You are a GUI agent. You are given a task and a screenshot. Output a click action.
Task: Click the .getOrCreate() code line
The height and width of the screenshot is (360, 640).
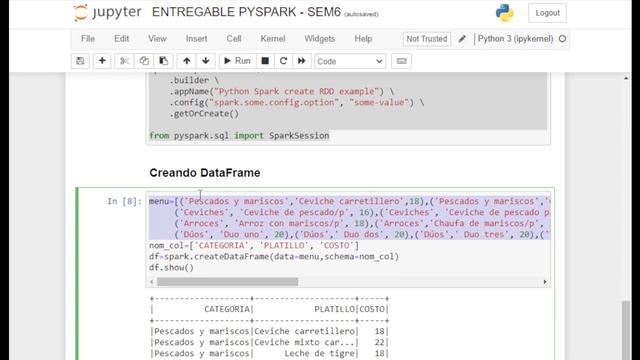click(x=204, y=114)
